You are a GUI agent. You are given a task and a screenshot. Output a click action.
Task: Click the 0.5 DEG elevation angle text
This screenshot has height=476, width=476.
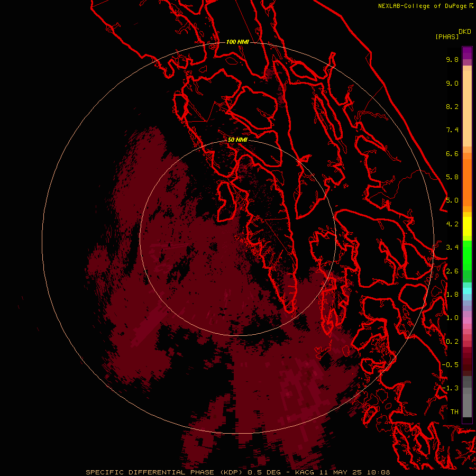point(265,472)
